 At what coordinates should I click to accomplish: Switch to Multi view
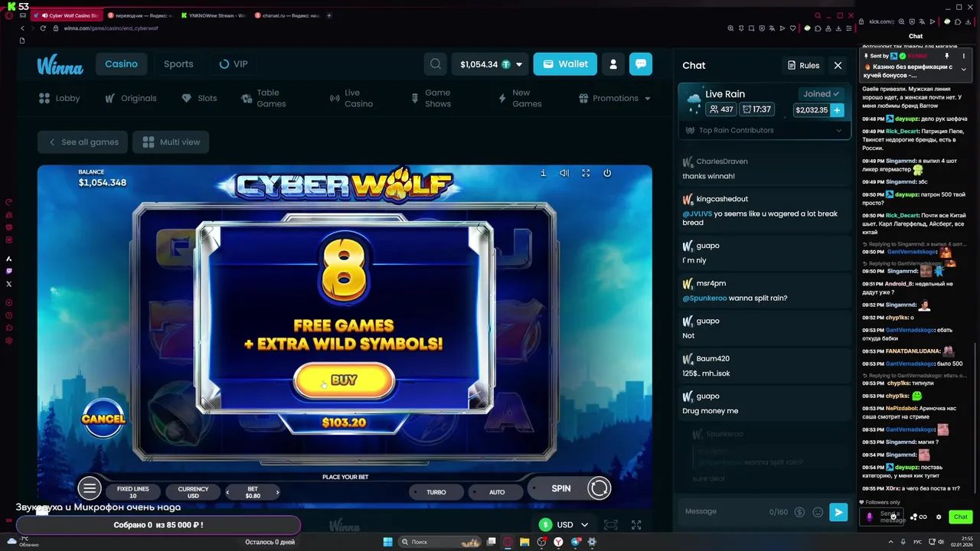[x=171, y=142]
